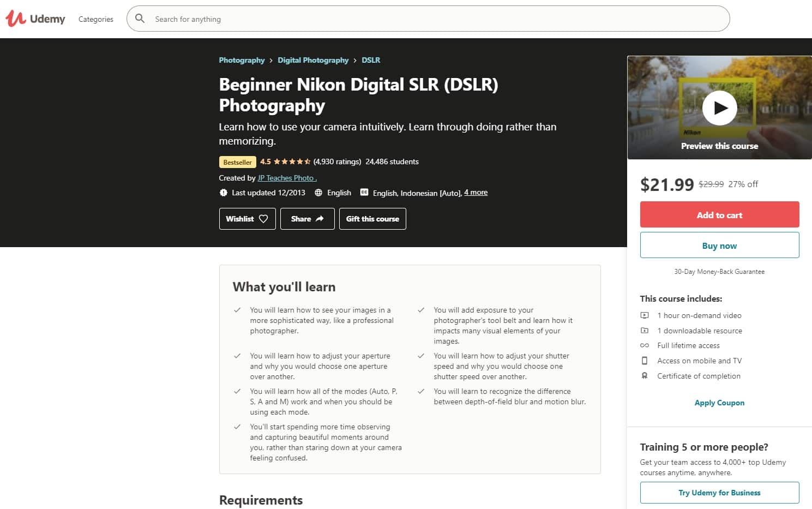Screen dimensions: 812x509
Task: Open the DSLR breadcrumb link
Action: point(371,60)
